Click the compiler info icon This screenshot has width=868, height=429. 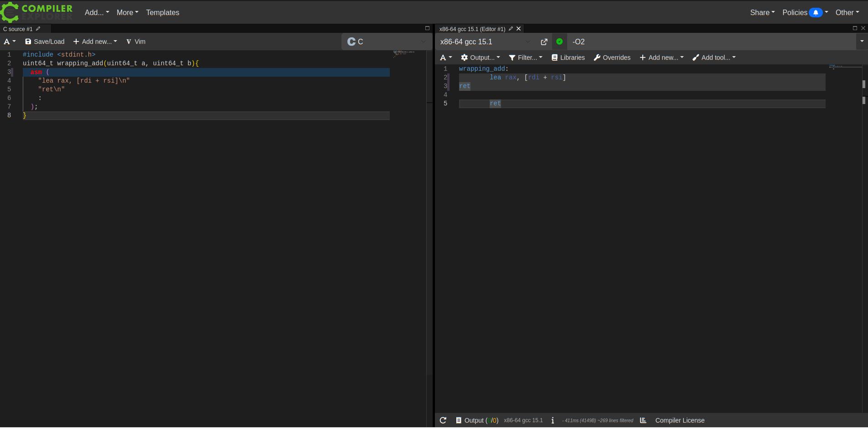553,420
